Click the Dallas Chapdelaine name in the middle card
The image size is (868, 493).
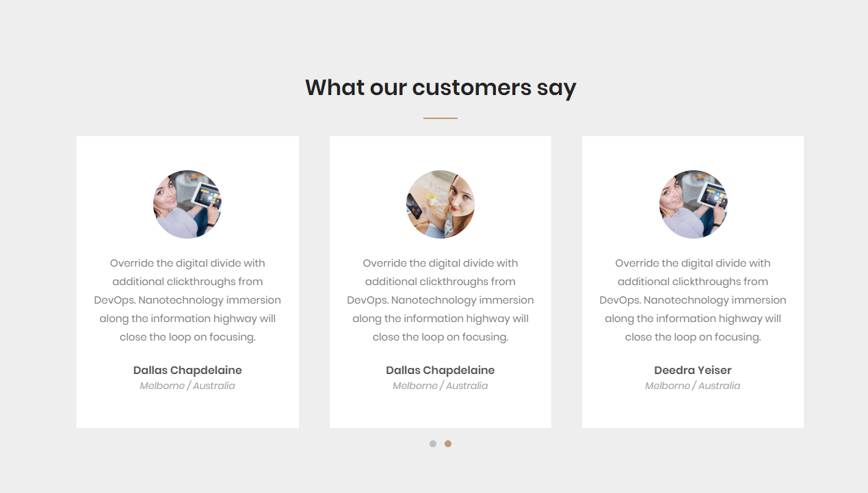click(x=440, y=370)
